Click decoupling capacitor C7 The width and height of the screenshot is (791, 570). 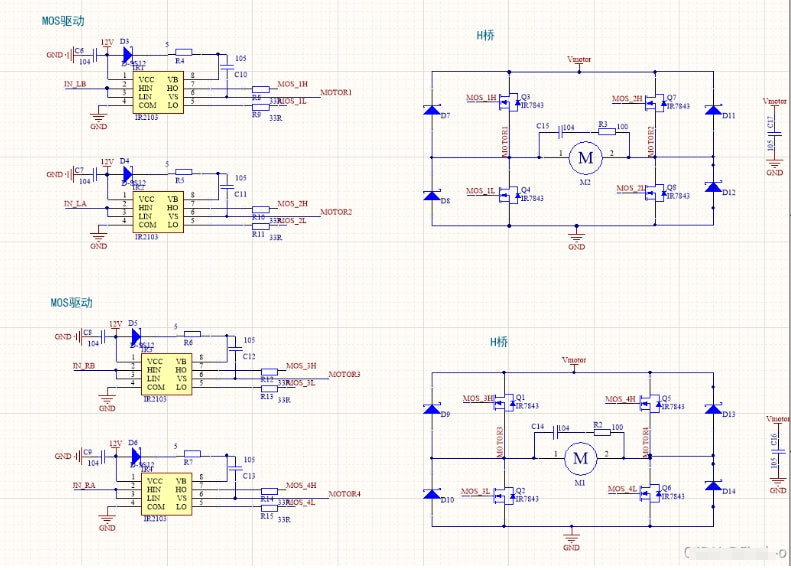click(94, 174)
